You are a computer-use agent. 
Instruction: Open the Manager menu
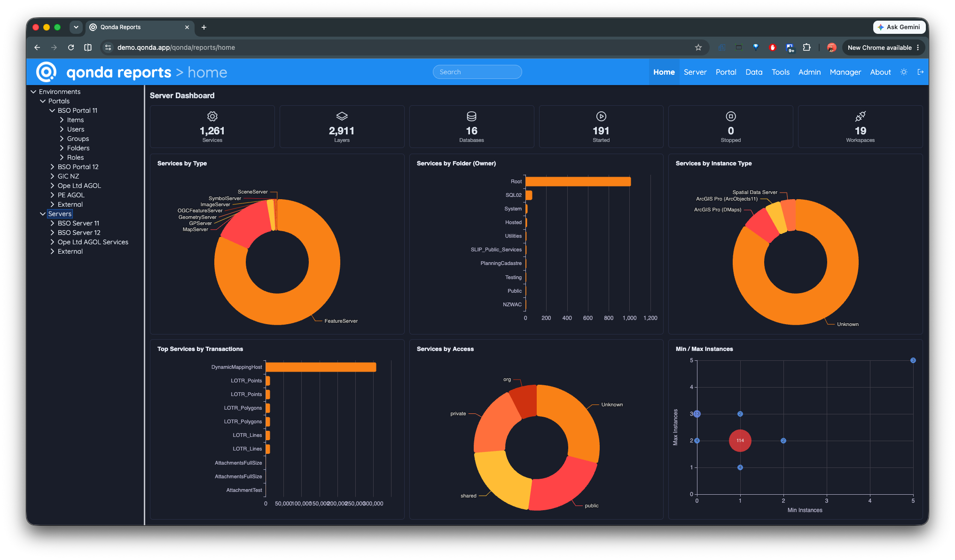845,72
